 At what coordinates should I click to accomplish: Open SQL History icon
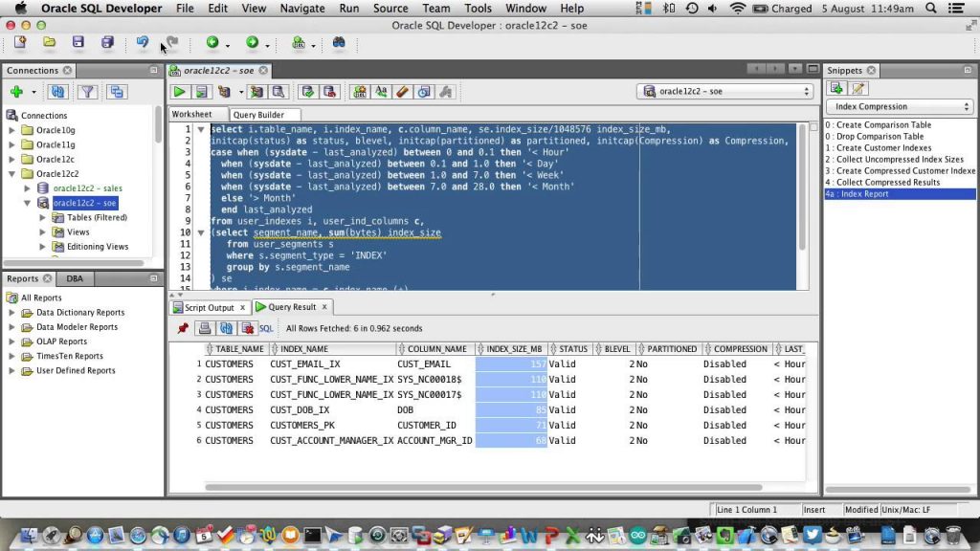point(424,92)
